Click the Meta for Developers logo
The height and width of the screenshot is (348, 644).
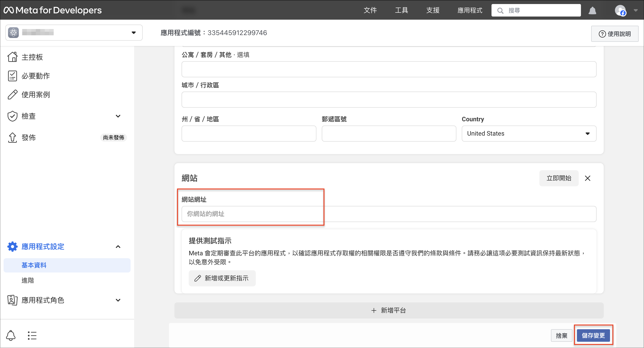click(53, 10)
